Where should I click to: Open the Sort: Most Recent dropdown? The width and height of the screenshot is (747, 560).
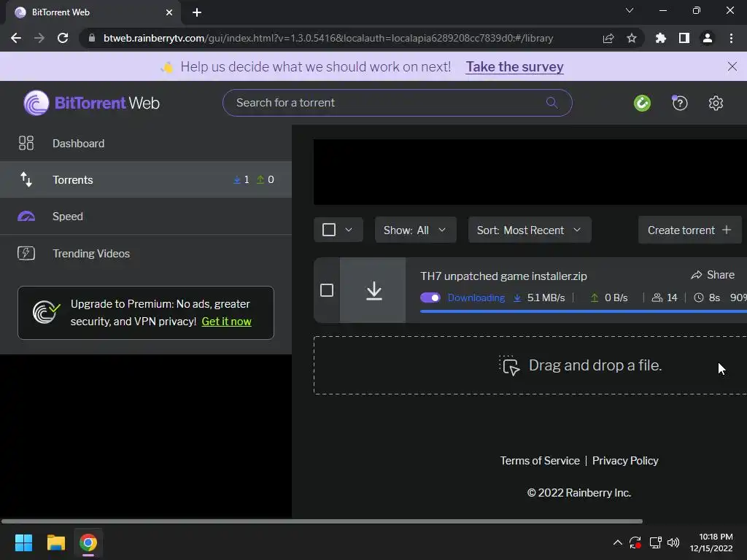point(530,230)
